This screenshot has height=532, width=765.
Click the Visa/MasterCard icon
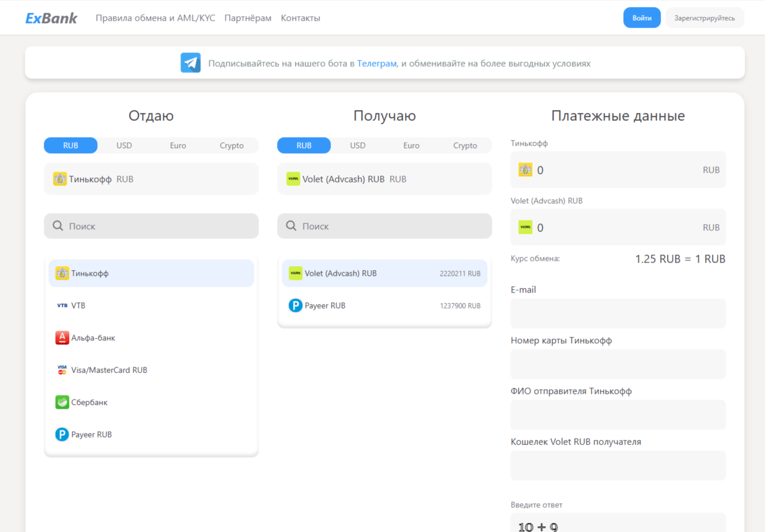click(x=62, y=370)
